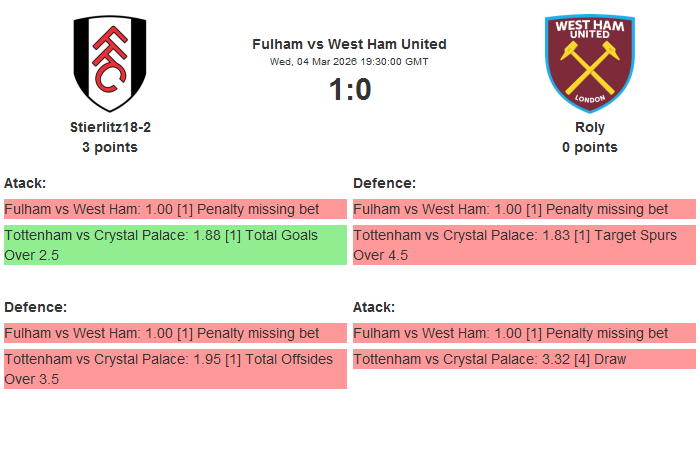Image resolution: width=700 pixels, height=460 pixels.
Task: Click the Defence heading above the Total Offsides bet
Action: coord(36,307)
